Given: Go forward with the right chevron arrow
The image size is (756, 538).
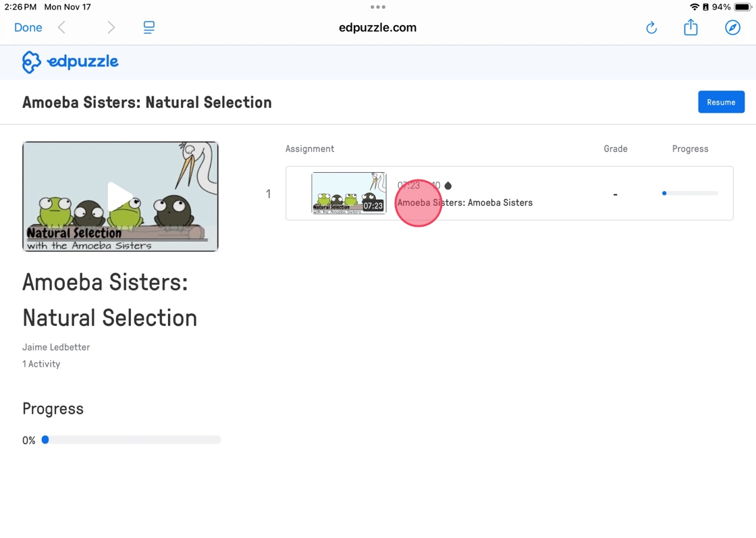Looking at the screenshot, I should pyautogui.click(x=111, y=28).
